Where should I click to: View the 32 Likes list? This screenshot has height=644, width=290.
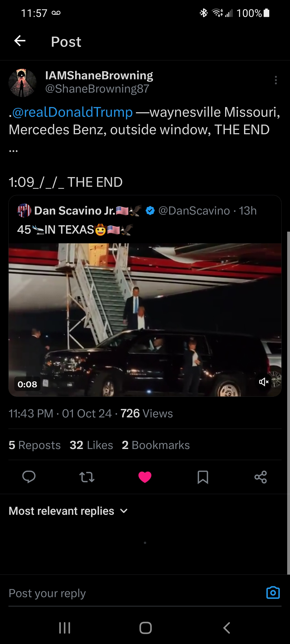(91, 445)
